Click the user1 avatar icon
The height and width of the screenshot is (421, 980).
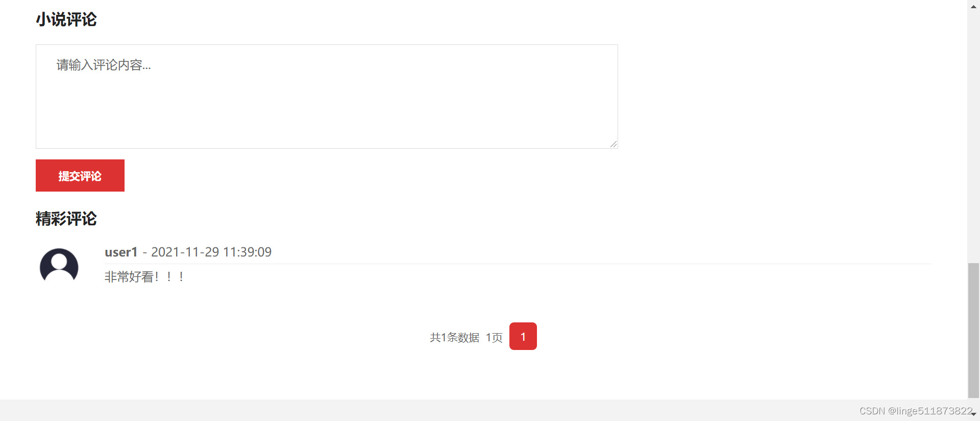tap(59, 266)
